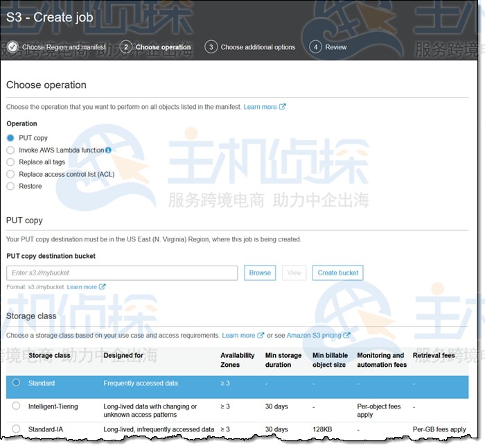
Task: Click the Create bucket button
Action: (x=337, y=273)
